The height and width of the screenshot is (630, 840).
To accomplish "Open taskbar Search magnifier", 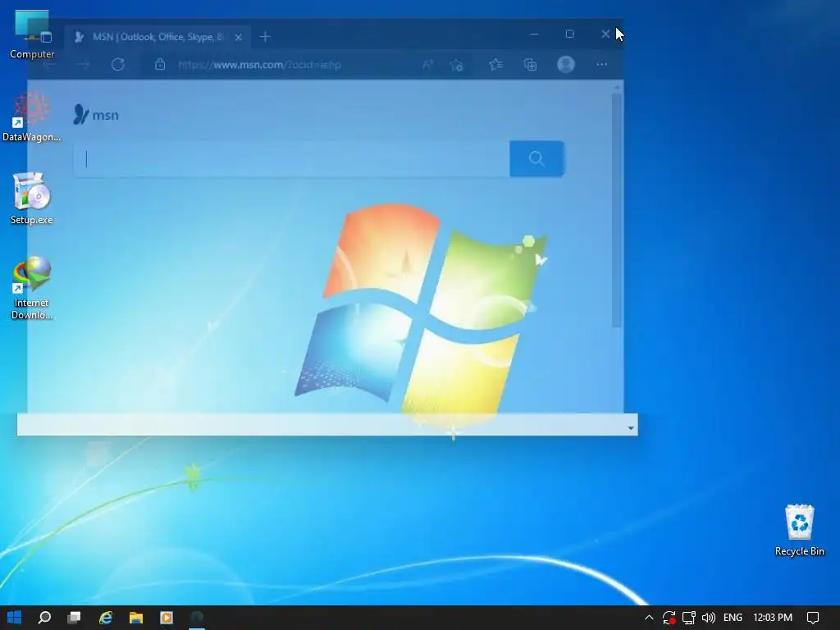I will click(x=44, y=618).
